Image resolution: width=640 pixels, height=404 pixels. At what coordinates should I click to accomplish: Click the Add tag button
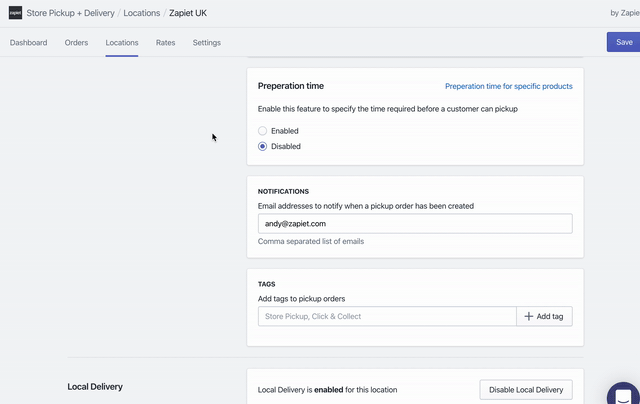[544, 316]
